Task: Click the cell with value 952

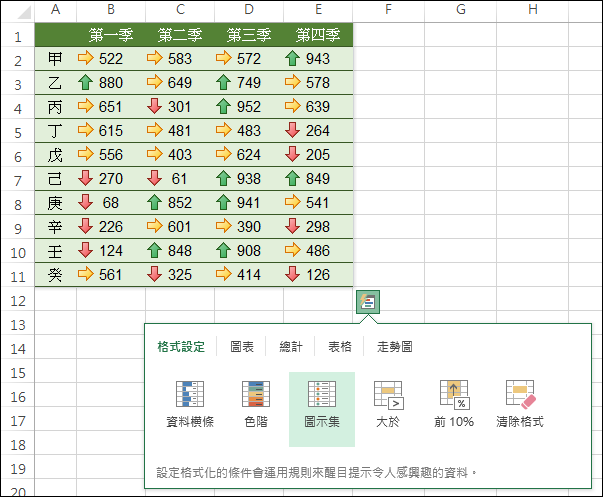Action: [x=249, y=107]
